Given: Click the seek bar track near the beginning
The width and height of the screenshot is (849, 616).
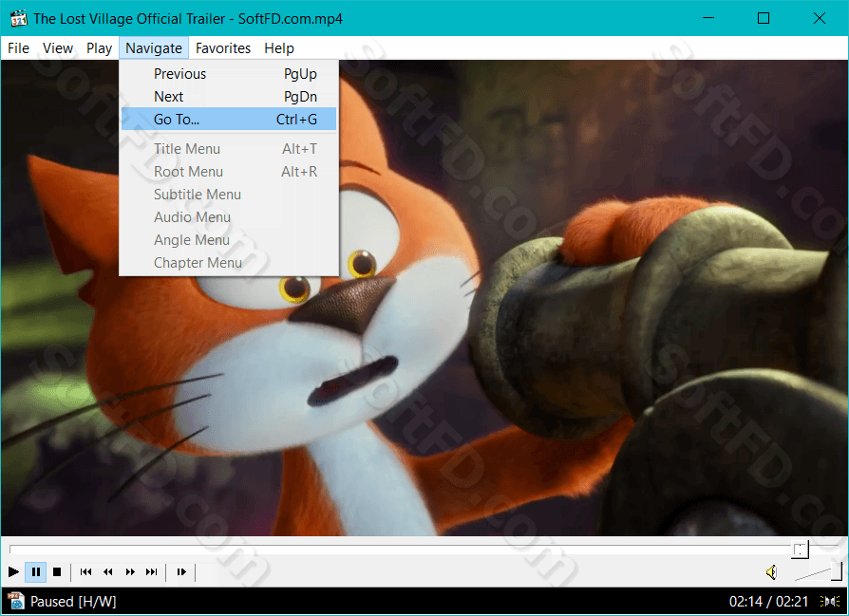Looking at the screenshot, I should click(22, 550).
